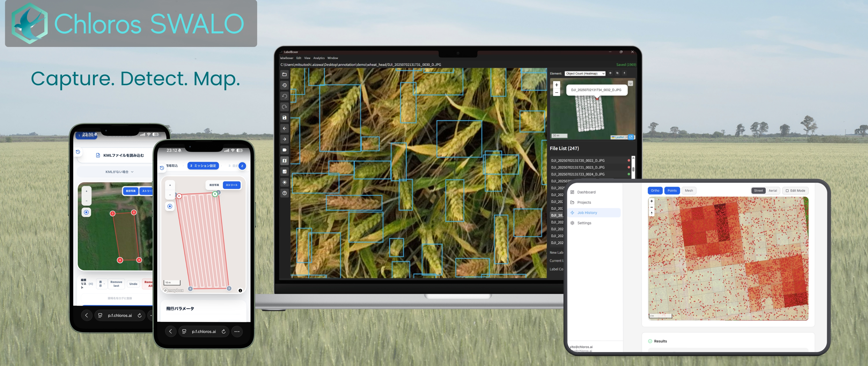Enable the Edit Mode checkbox on tablet
Image resolution: width=868 pixels, height=366 pixels.
787,191
